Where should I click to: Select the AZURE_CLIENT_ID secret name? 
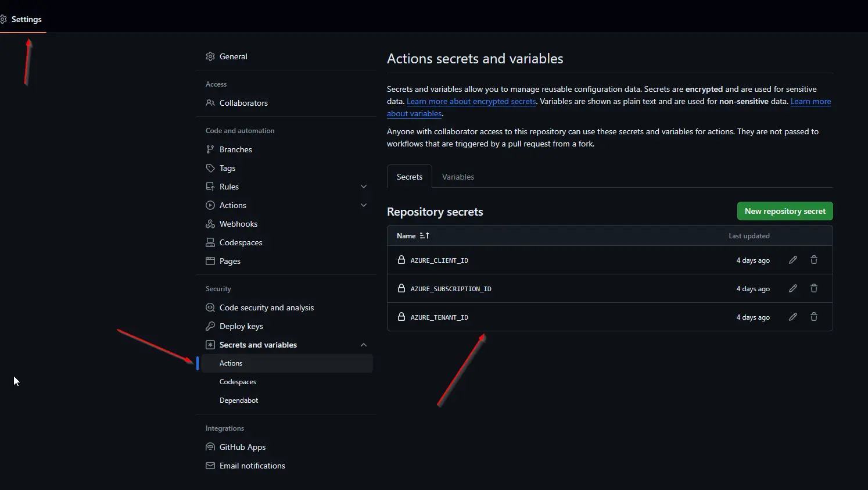tap(439, 260)
